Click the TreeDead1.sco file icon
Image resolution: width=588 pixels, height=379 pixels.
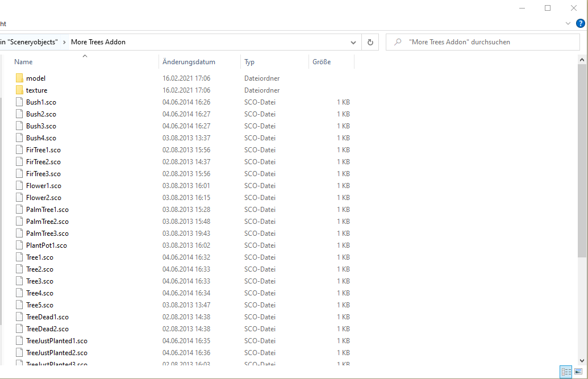[19, 317]
